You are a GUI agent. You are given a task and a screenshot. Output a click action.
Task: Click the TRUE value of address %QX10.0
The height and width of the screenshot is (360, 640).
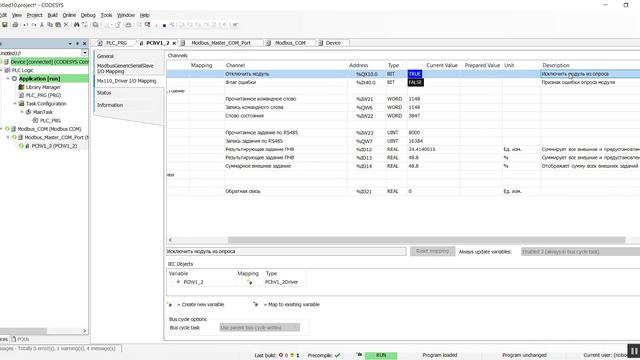pyautogui.click(x=415, y=74)
